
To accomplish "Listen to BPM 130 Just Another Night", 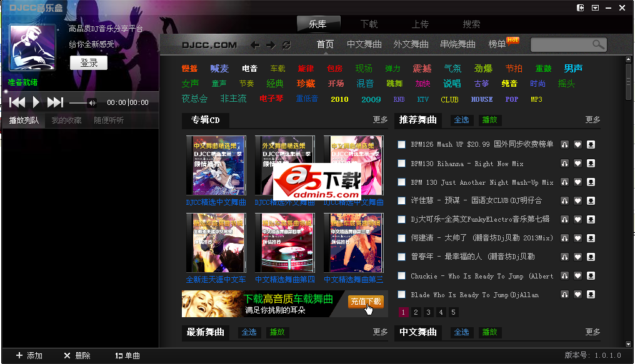I will click(x=564, y=182).
